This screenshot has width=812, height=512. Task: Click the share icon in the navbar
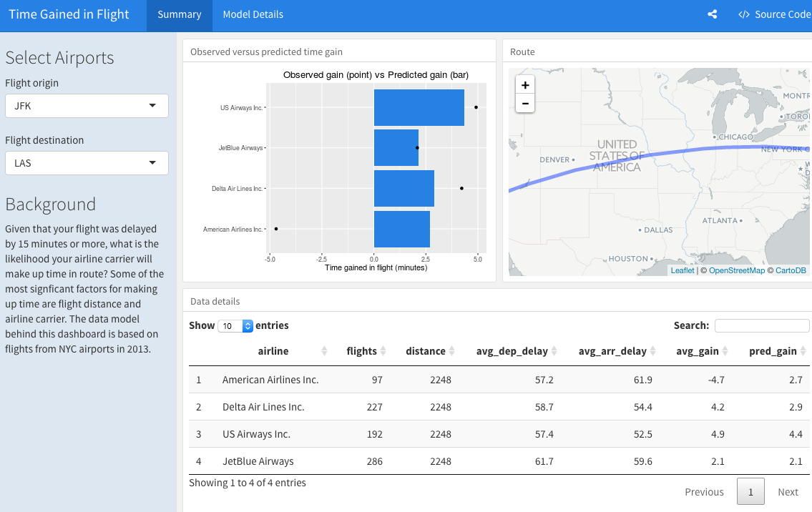712,14
